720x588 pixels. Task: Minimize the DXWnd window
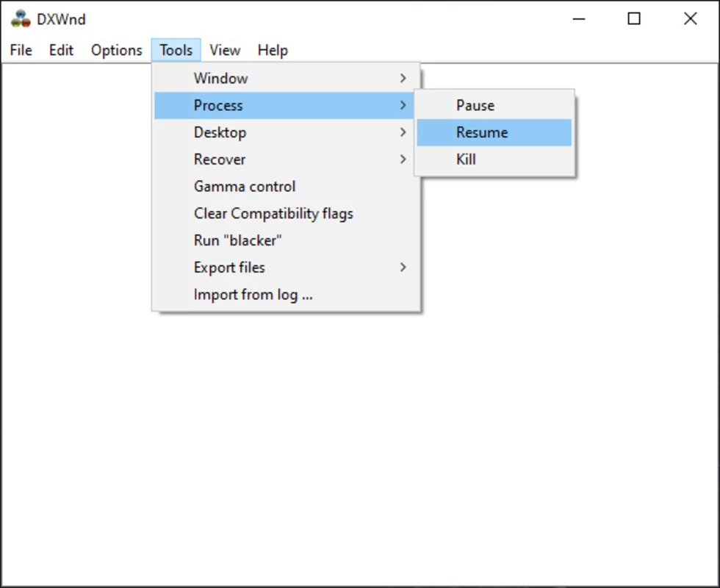tap(579, 19)
